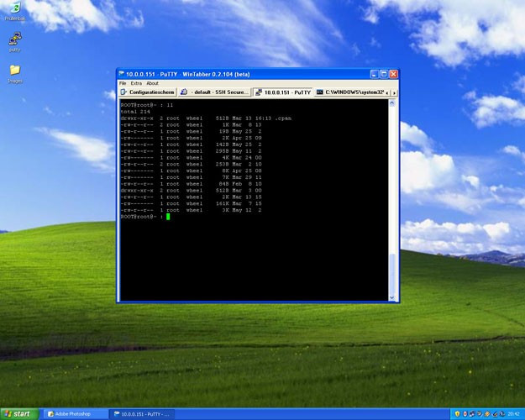This screenshot has height=420, width=525.
Task: Switch to Adobe Photoshop in taskbar
Action: pos(76,414)
